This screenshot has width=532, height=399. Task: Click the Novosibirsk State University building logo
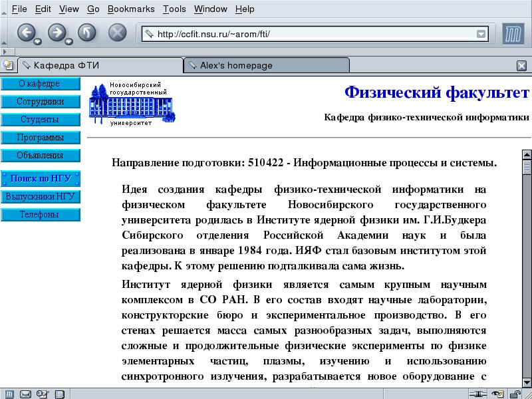(x=132, y=104)
